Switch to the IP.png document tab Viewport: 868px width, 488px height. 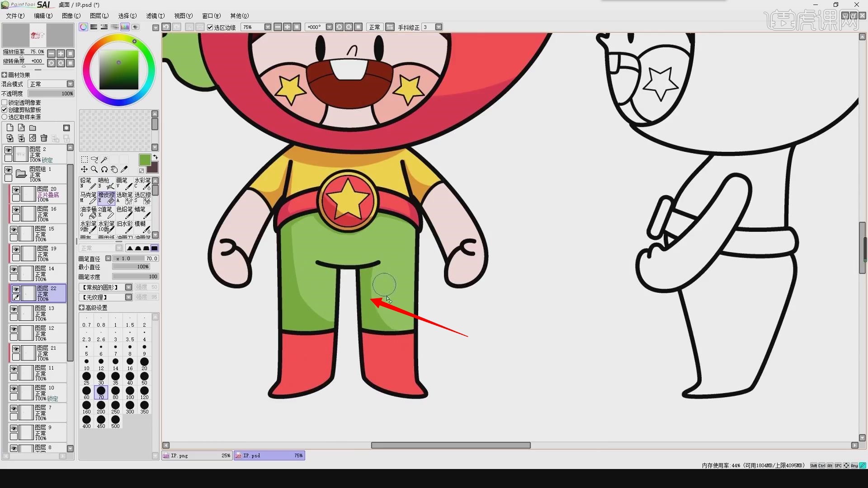point(197,455)
